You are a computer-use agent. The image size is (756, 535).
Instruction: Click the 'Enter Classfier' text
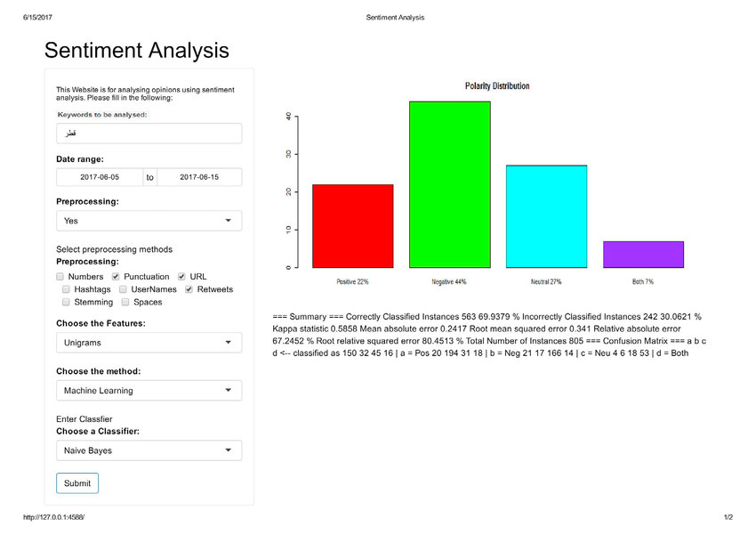[x=84, y=418]
